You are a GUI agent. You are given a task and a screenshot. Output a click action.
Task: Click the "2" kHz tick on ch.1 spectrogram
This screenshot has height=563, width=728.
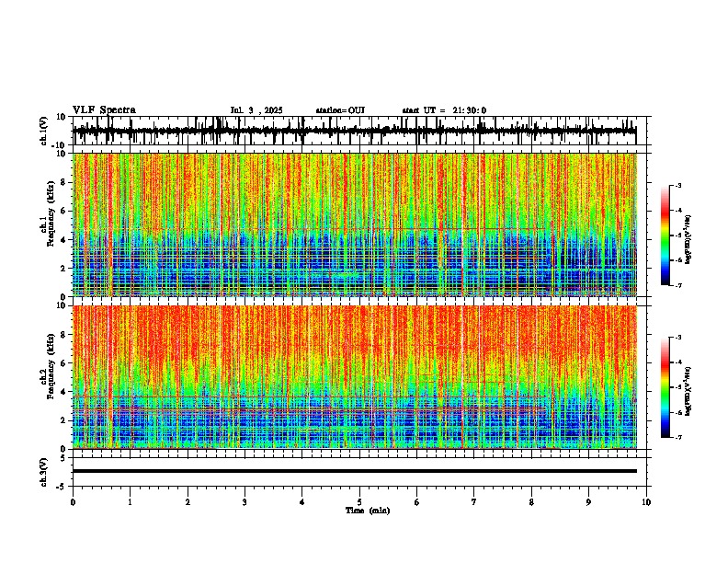click(64, 268)
